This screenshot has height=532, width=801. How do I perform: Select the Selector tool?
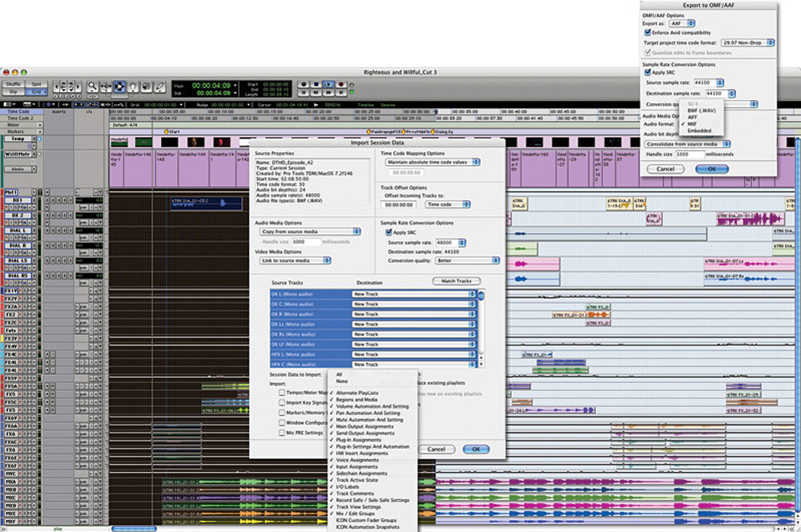pos(119,87)
